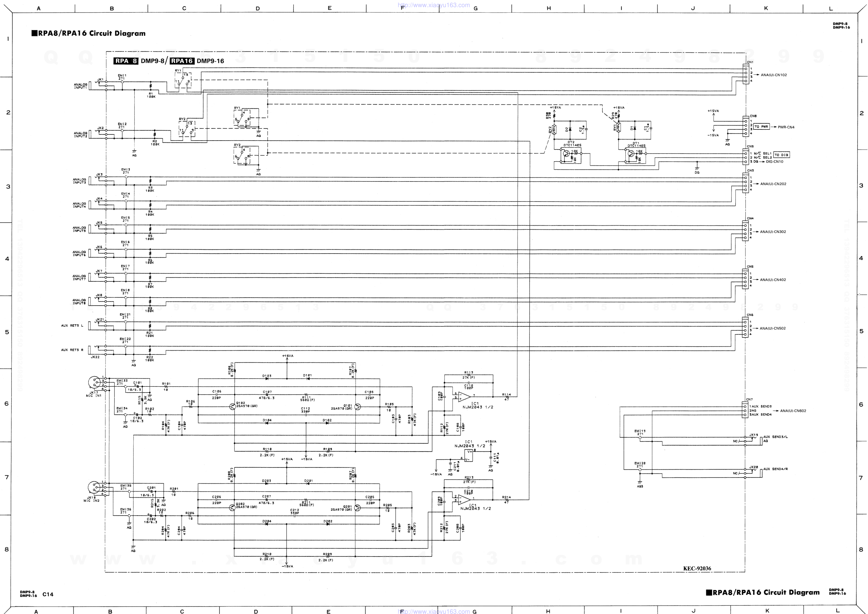Click the R113 27K(F) resistor label

click(468, 375)
